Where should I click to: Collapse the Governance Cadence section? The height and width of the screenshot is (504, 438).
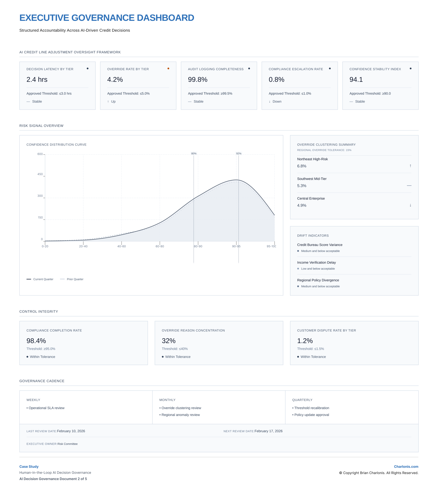point(42,381)
